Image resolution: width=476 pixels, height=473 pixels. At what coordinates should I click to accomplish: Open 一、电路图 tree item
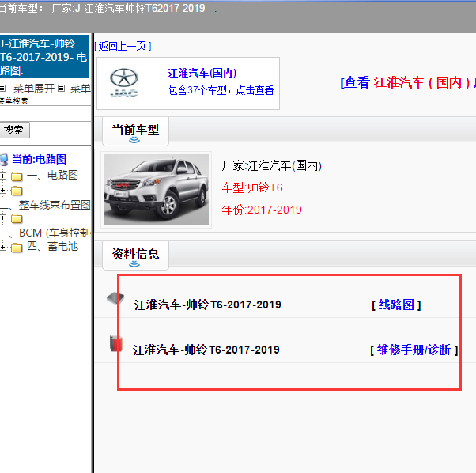click(52, 175)
